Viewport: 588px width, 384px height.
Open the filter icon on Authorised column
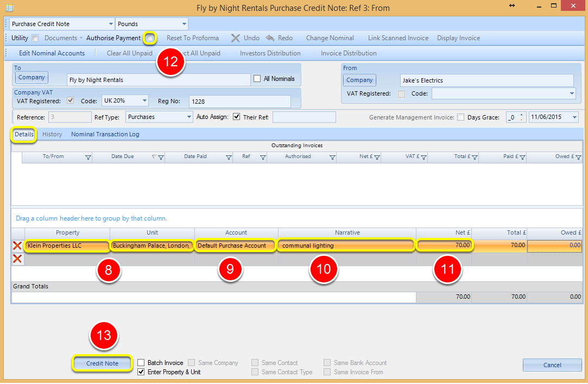coord(332,157)
